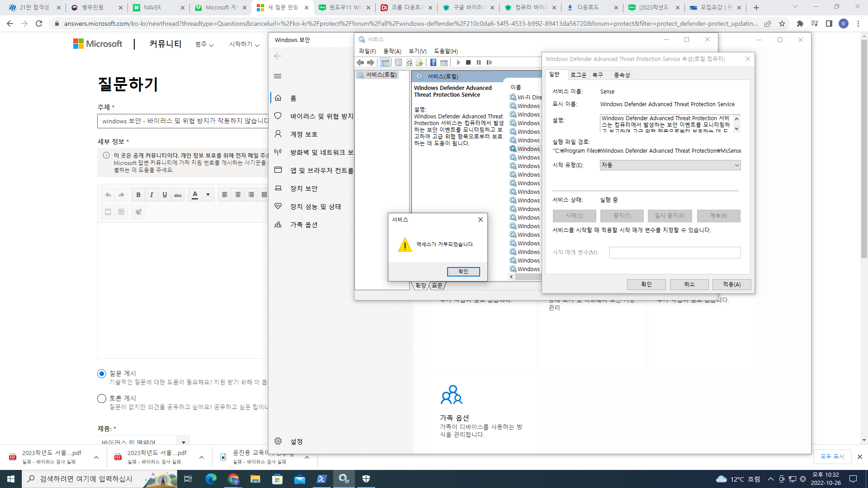Image resolution: width=868 pixels, height=488 pixels.
Task: Click the Settings gear in Windows Security
Action: 278,441
